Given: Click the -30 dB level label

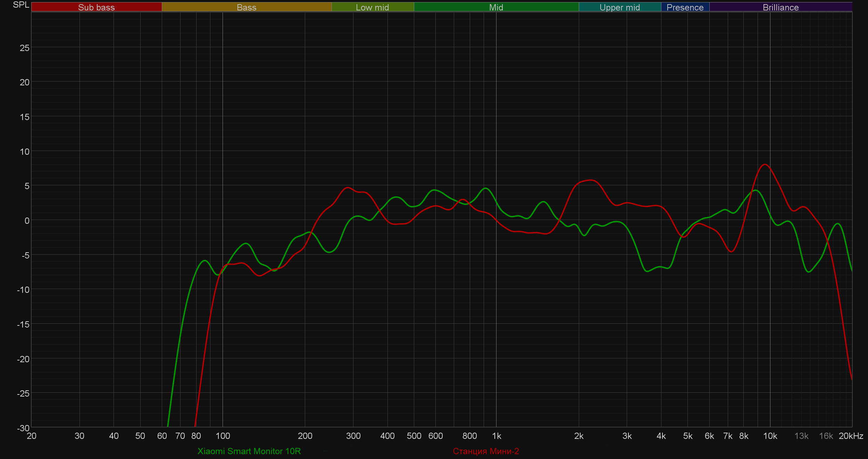Looking at the screenshot, I should (23, 428).
